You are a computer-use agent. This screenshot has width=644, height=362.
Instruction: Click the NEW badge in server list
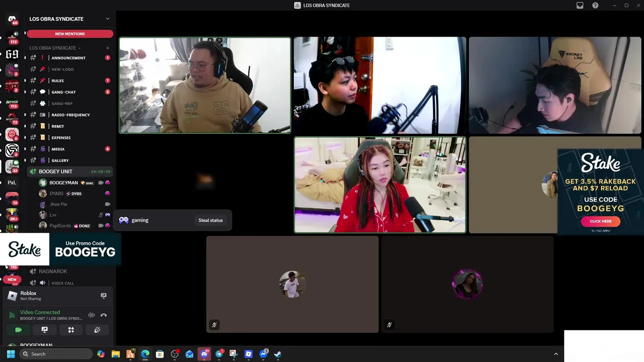12,280
